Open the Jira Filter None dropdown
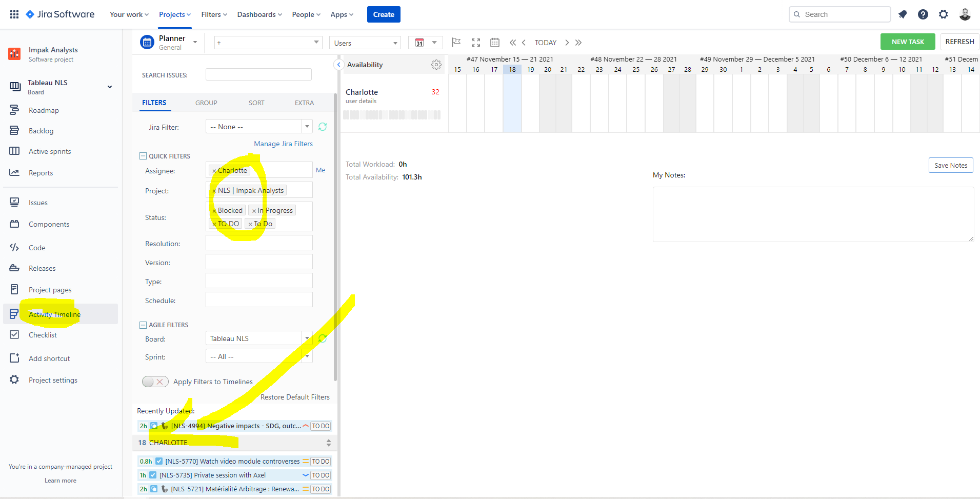This screenshot has height=499, width=980. point(259,126)
